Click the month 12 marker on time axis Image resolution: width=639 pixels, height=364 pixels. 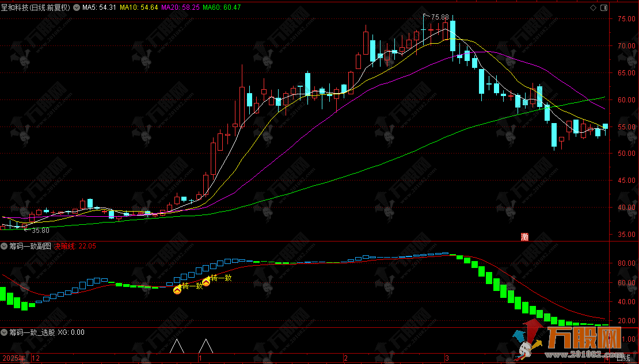point(36,358)
